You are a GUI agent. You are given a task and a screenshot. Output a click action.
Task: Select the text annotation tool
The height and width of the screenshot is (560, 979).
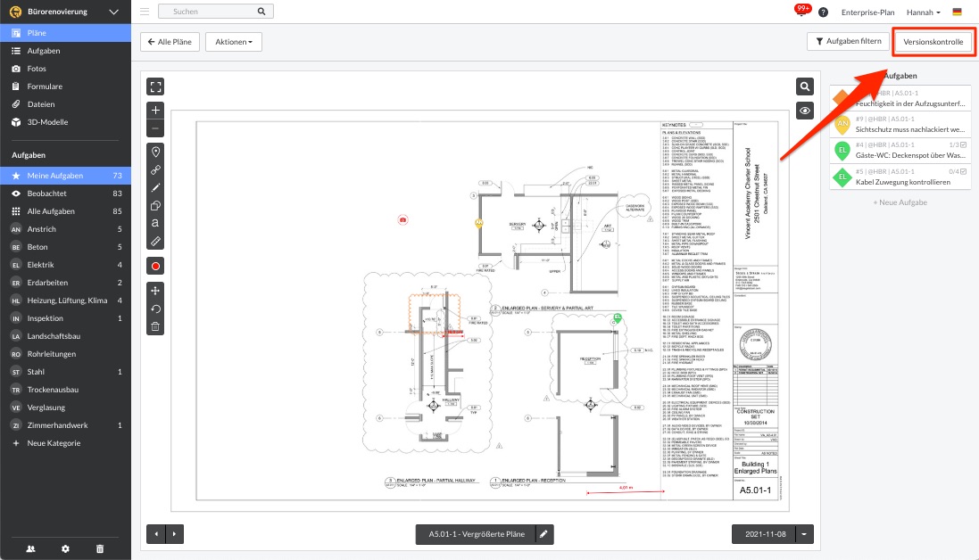155,224
